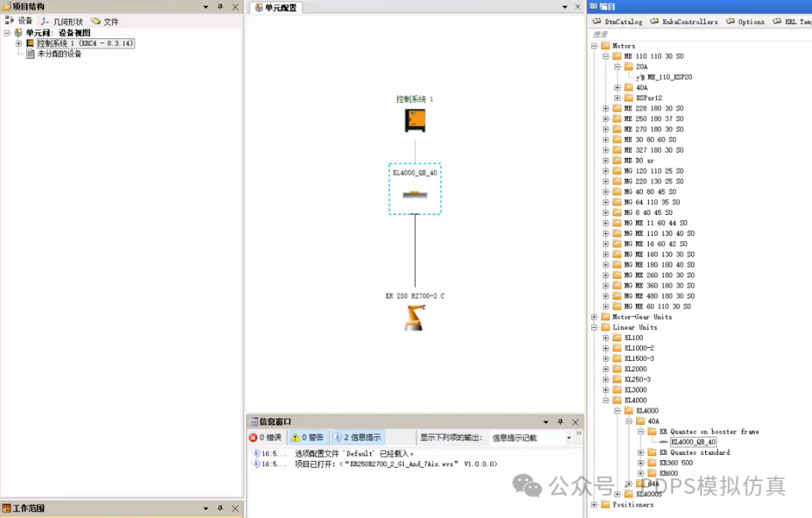Image resolution: width=812 pixels, height=518 pixels.
Task: Expand the Motor-Gear Units folder
Action: 594,317
